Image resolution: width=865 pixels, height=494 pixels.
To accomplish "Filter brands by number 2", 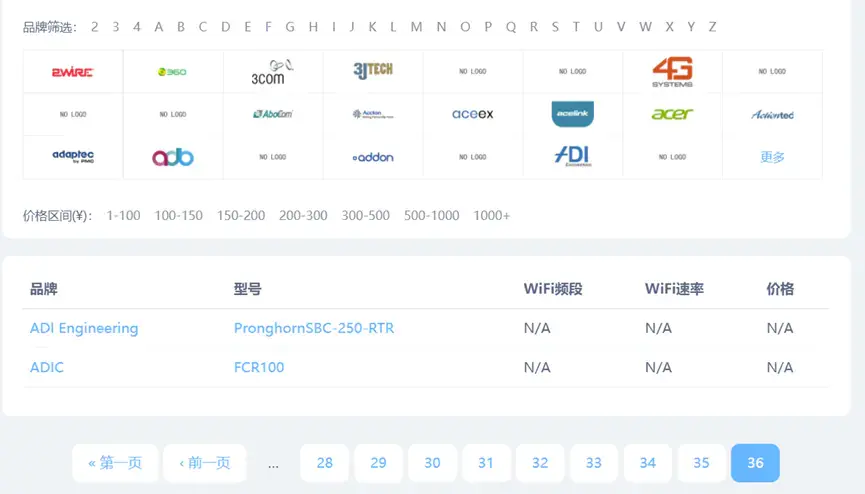I will (95, 26).
